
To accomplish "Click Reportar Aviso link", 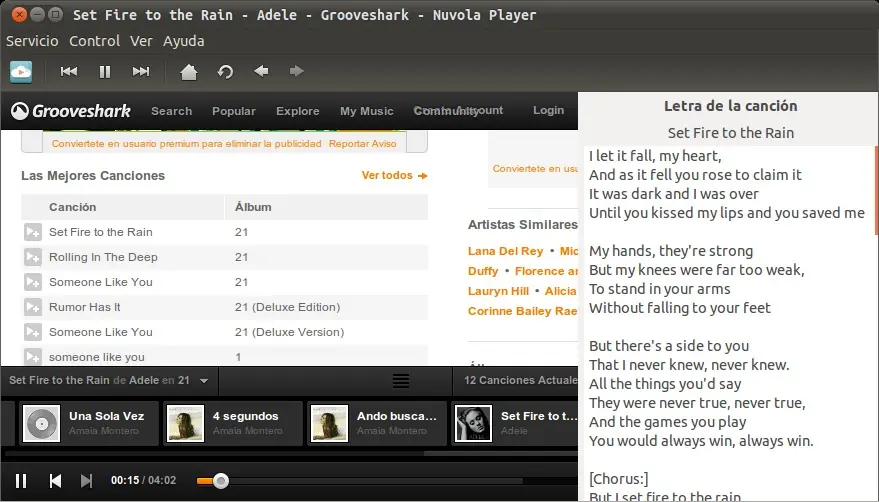I will [x=363, y=144].
